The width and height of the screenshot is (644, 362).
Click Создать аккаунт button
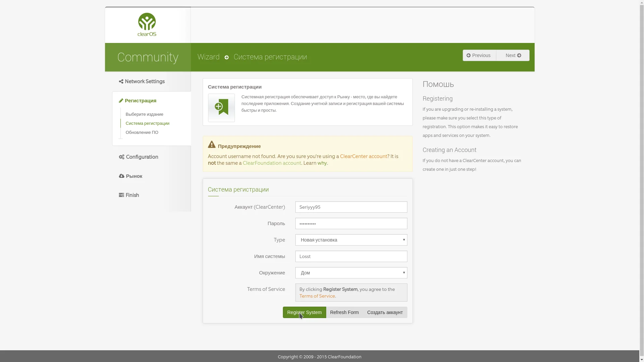pyautogui.click(x=385, y=312)
